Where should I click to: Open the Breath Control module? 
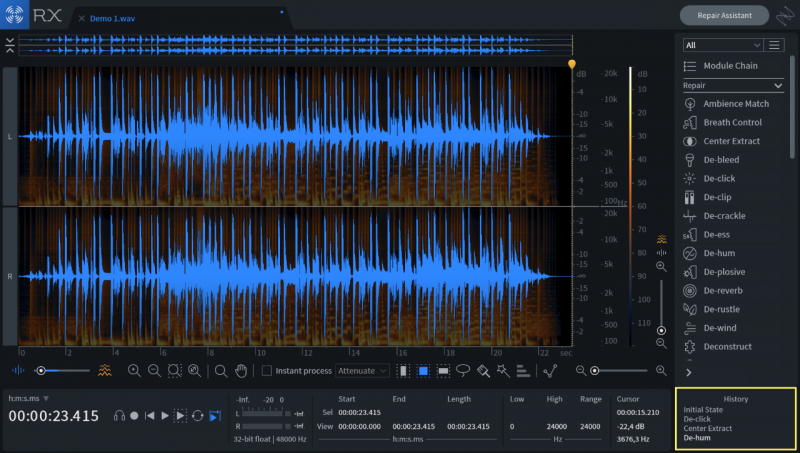tap(722, 122)
